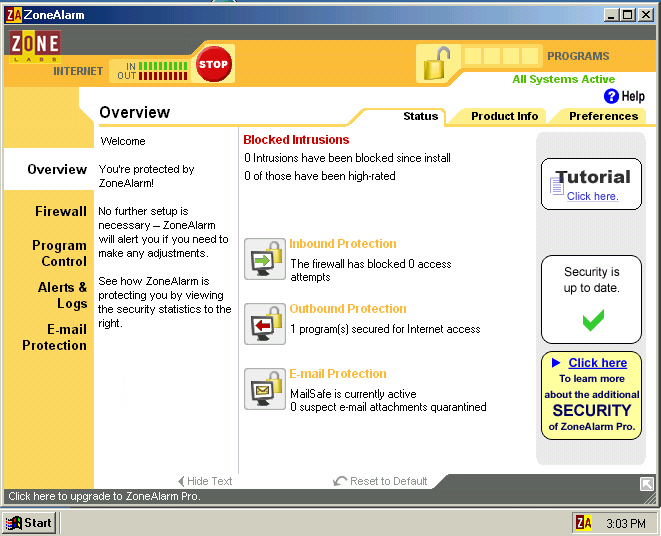Image resolution: width=661 pixels, height=536 pixels.
Task: Click the Inbound Protection heading
Action: click(x=343, y=244)
